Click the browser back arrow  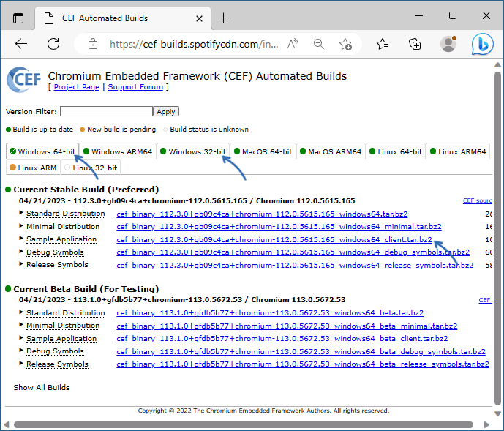pos(21,43)
